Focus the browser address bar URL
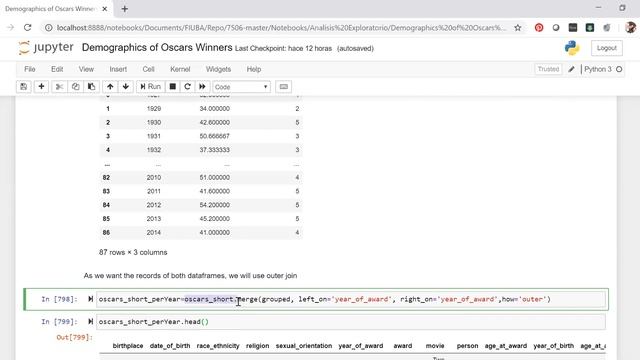This screenshot has width=640, height=360. [x=281, y=27]
